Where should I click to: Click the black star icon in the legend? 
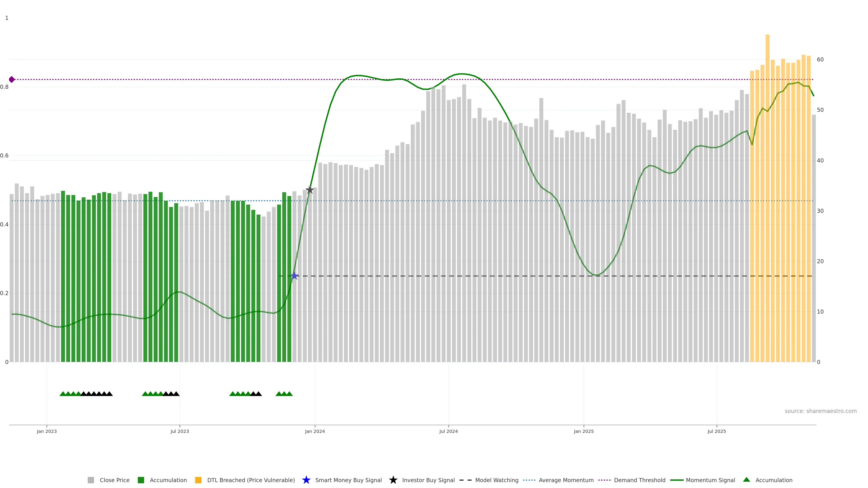coord(393,480)
